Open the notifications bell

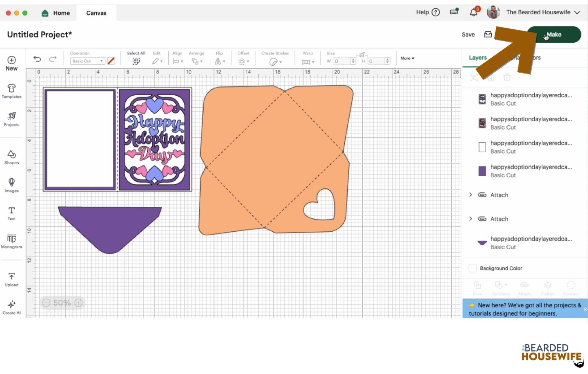click(x=474, y=13)
